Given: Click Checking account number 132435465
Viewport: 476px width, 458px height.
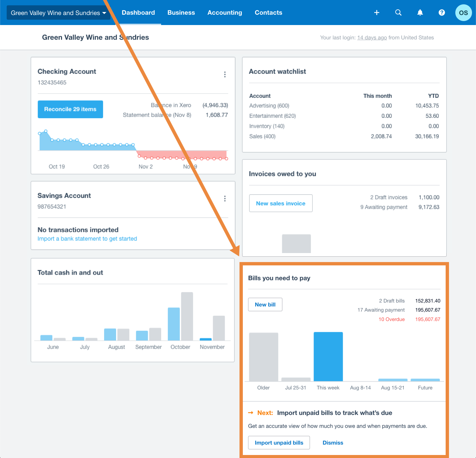Looking at the screenshot, I should point(52,82).
